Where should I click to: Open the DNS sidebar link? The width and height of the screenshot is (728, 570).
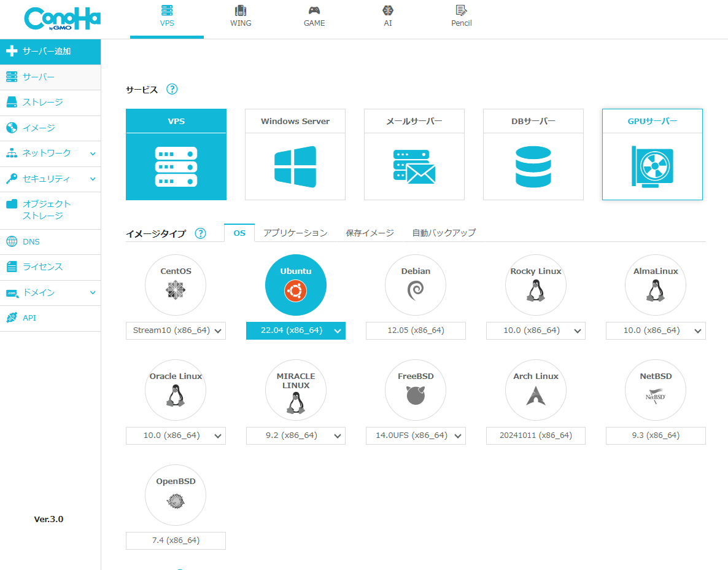[x=31, y=242]
